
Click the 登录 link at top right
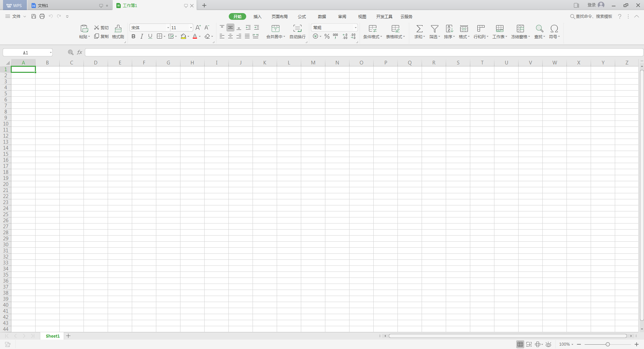592,5
